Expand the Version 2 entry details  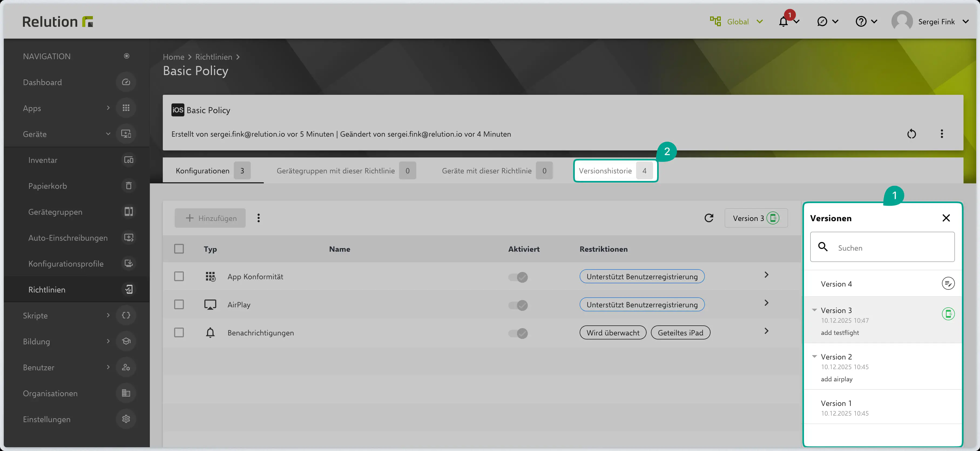pyautogui.click(x=815, y=356)
